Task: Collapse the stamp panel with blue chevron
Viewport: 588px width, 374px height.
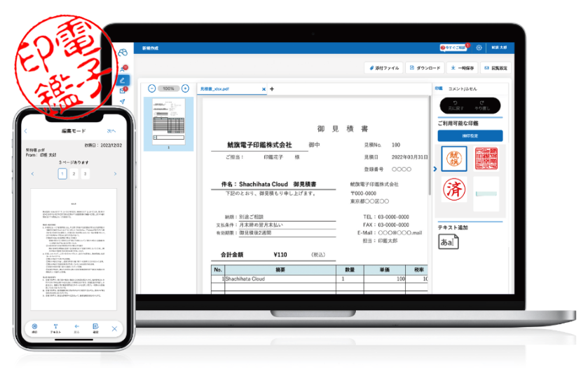Action: (435, 168)
